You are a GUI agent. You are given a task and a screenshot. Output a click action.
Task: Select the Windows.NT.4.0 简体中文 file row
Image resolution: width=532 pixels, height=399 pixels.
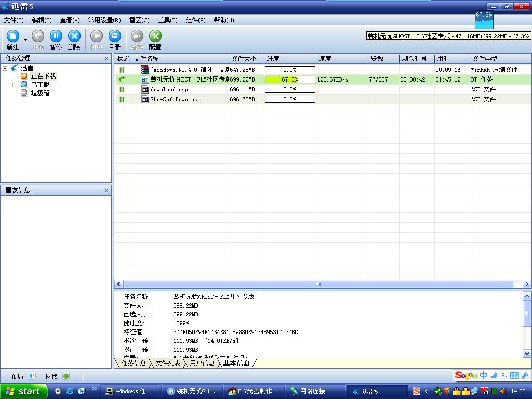click(x=323, y=70)
